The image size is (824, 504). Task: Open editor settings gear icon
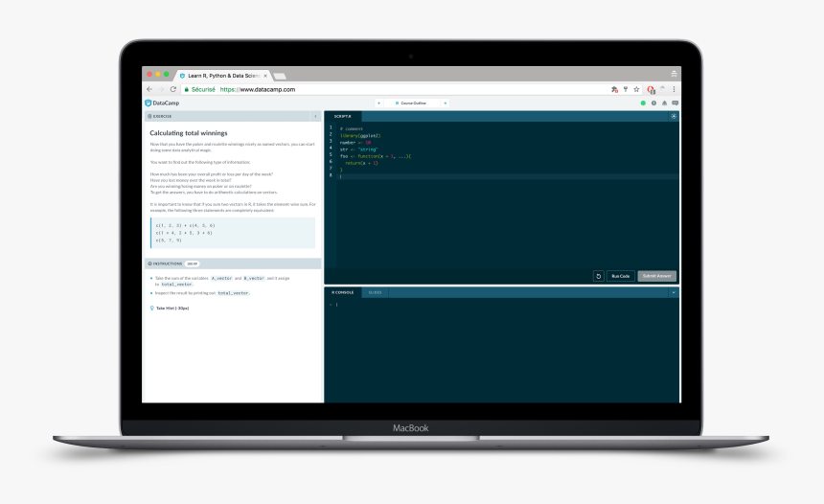pyautogui.click(x=674, y=116)
